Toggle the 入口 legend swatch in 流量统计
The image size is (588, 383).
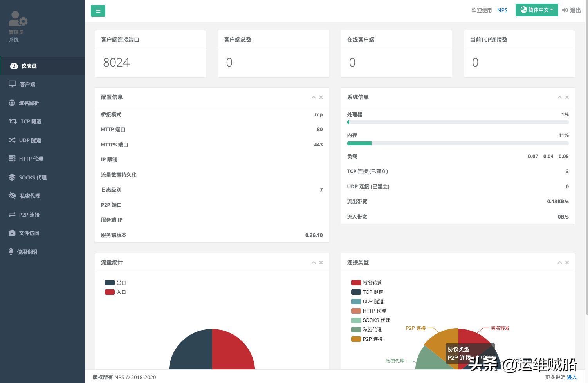coord(110,292)
